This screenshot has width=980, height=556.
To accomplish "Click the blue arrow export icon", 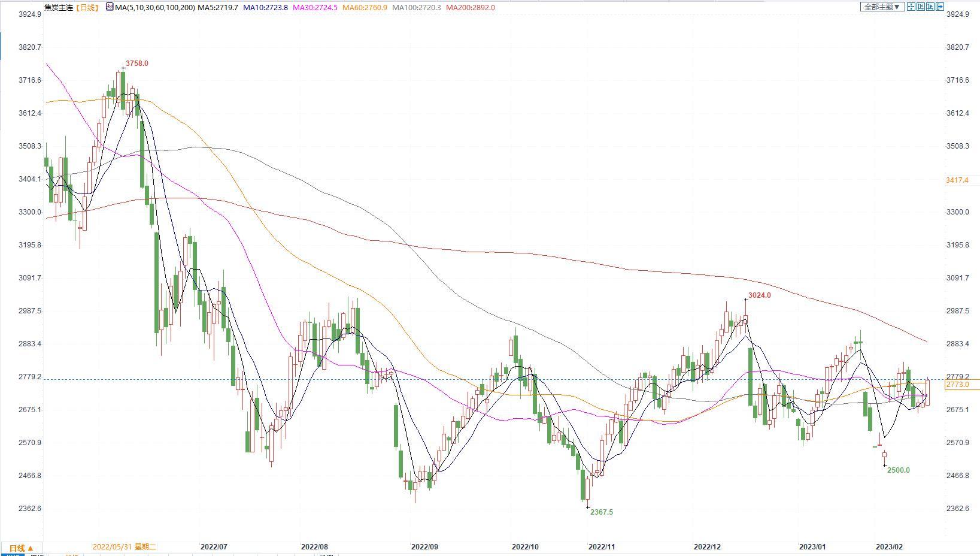I will (940, 7).
